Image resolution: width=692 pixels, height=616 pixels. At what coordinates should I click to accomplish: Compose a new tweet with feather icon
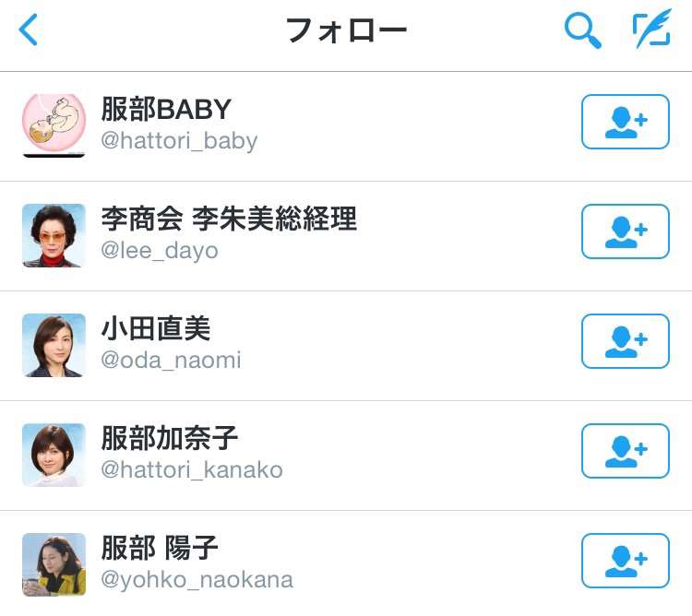651,29
